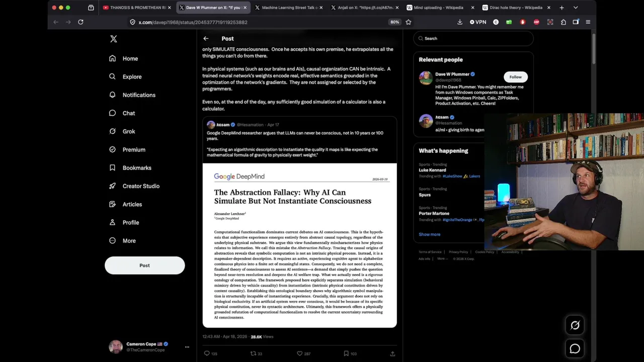Go back using the post header arrow

[206, 39]
